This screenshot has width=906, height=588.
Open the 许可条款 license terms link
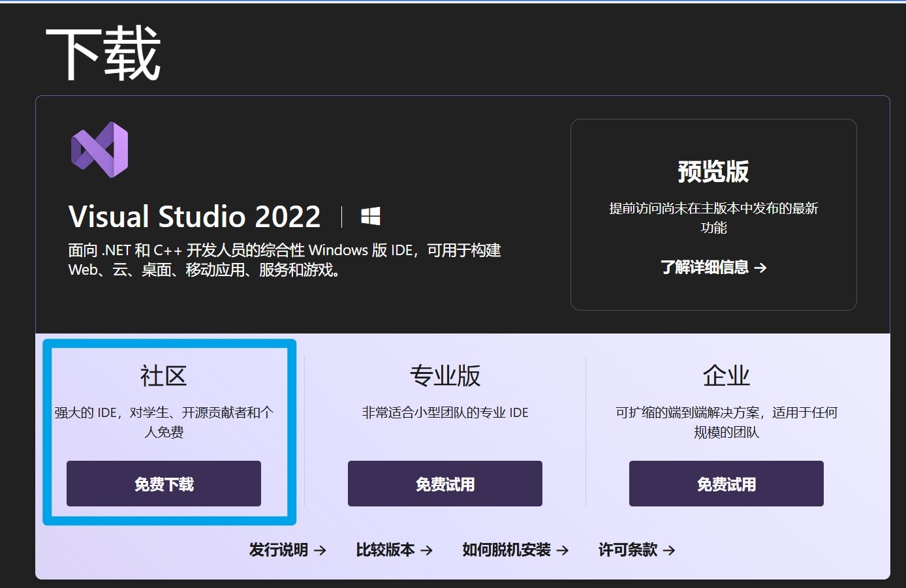pos(628,550)
